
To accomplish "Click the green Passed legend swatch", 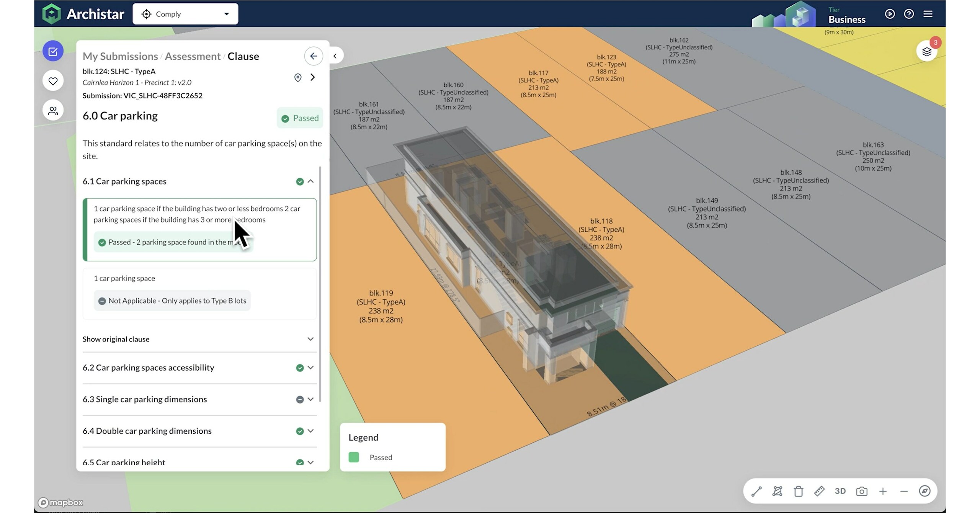I will coord(354,457).
